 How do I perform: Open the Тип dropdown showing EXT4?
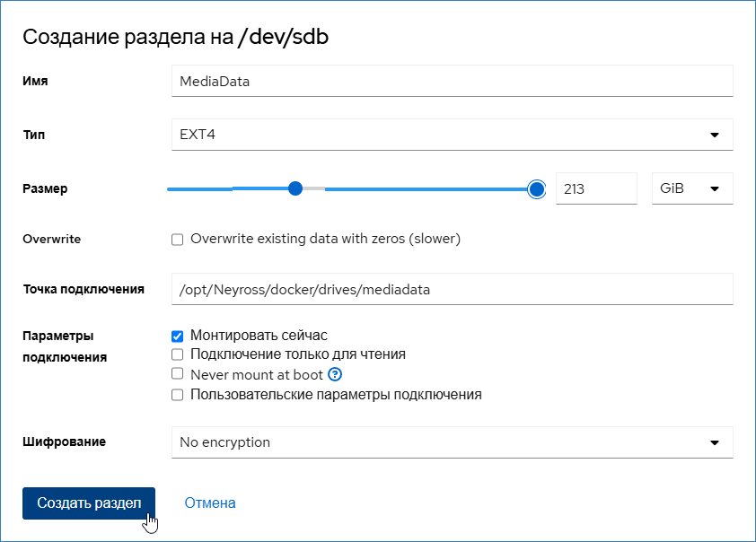coord(452,135)
